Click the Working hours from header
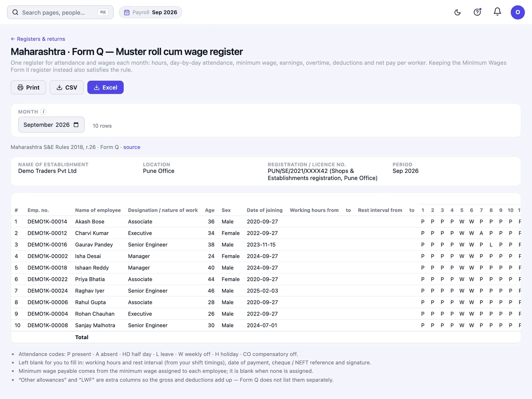This screenshot has width=532, height=399. point(314,210)
